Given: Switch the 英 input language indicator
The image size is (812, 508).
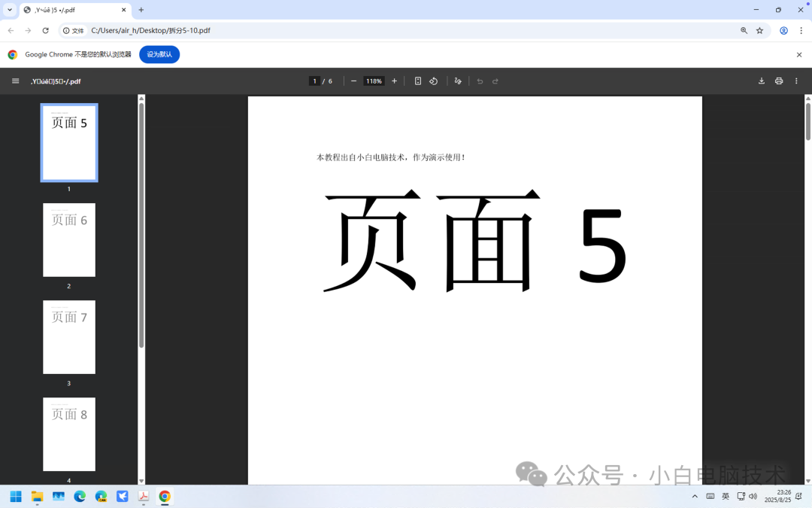Looking at the screenshot, I should [x=725, y=497].
